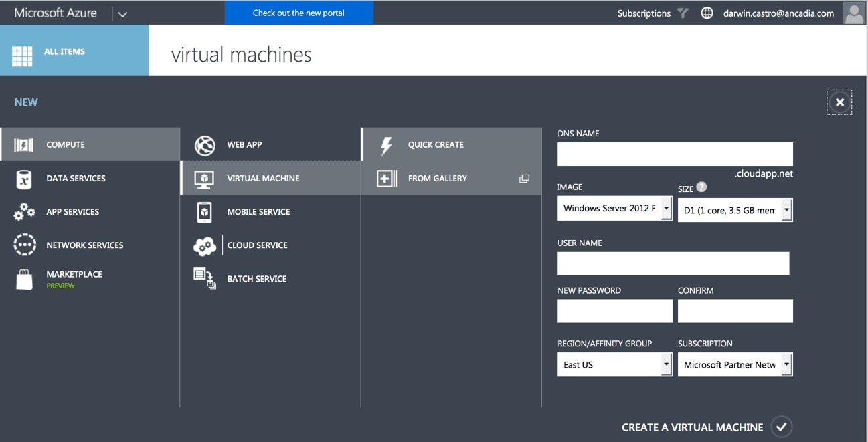Viewport: 868px width, 442px height.
Task: Click the Cloud Service cloud icon
Action: tap(204, 245)
